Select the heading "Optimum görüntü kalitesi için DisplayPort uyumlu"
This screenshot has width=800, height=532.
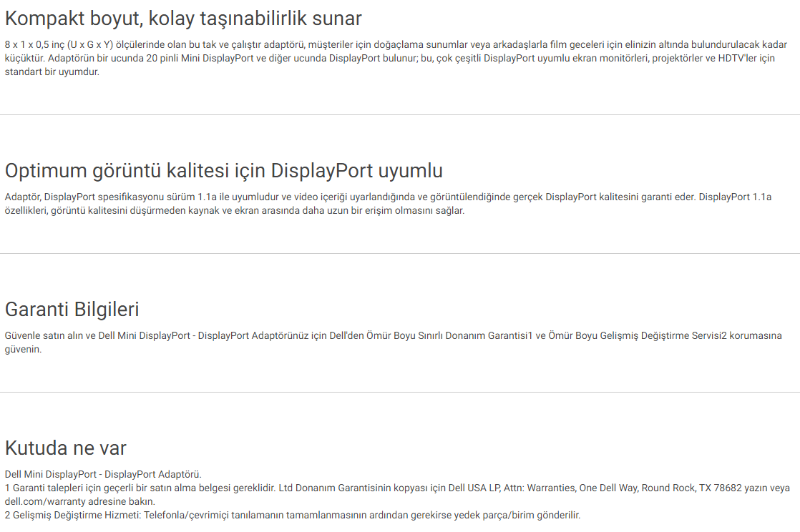pos(223,171)
